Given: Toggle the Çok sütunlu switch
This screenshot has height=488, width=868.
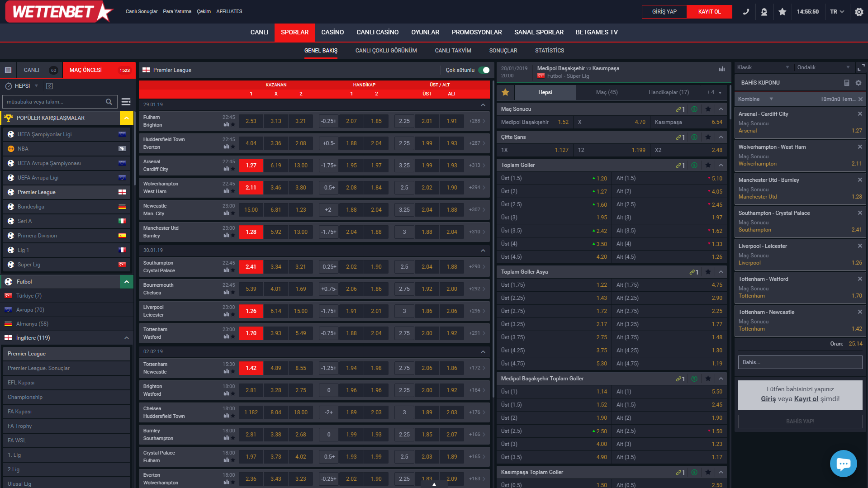Looking at the screenshot, I should click(x=484, y=70).
